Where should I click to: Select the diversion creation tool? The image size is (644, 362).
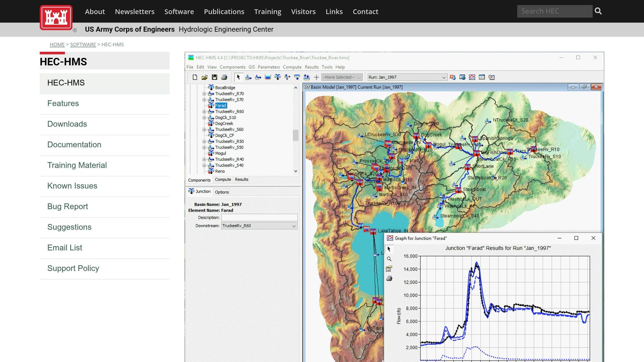pos(287,77)
